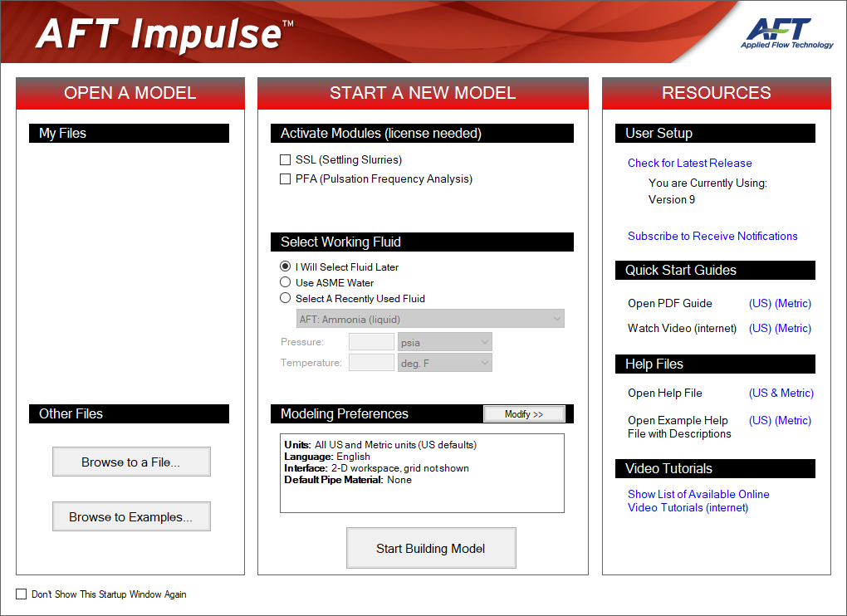Click the Browse to a File button
The image size is (847, 616).
[131, 462]
